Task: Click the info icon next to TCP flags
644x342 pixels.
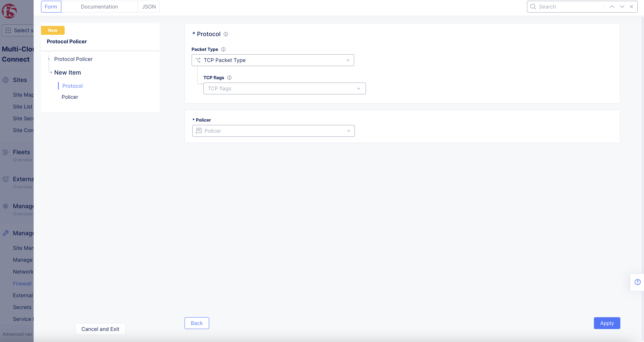Action: tap(229, 78)
